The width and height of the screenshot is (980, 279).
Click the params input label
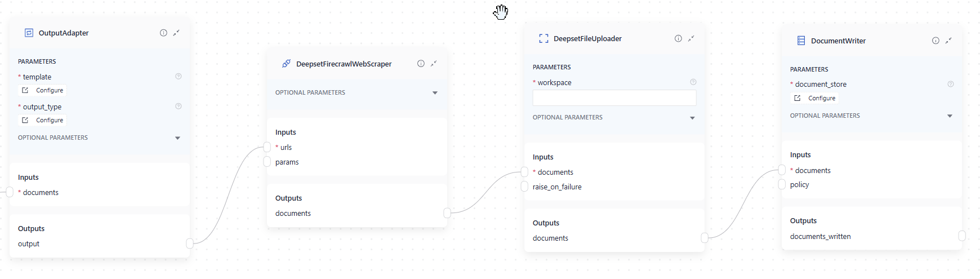click(287, 162)
